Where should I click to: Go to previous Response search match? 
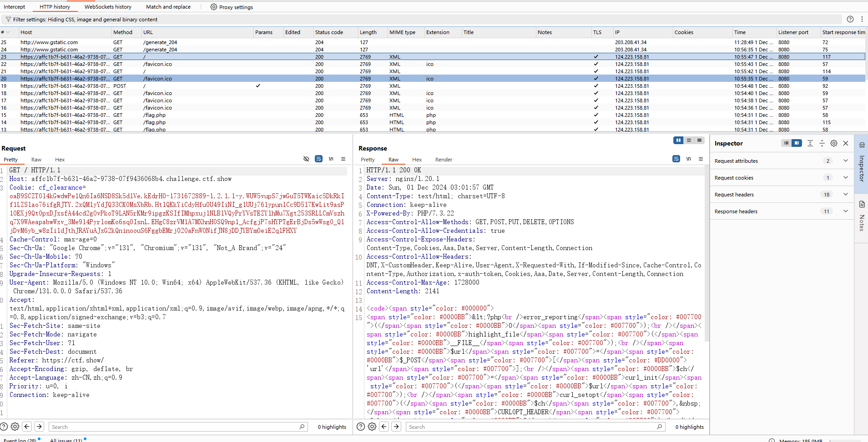(x=384, y=427)
